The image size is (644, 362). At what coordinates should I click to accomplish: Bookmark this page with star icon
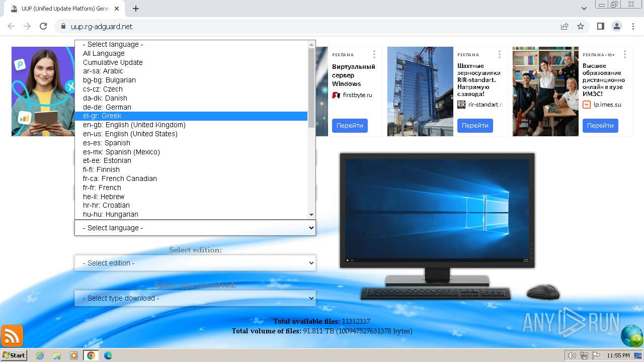pos(581,26)
